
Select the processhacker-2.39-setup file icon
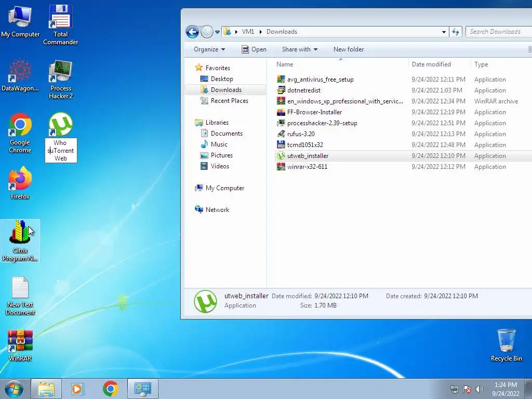281,123
